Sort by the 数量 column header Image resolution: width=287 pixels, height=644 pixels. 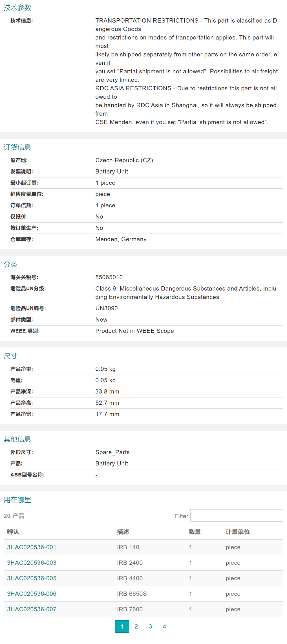pyautogui.click(x=195, y=532)
